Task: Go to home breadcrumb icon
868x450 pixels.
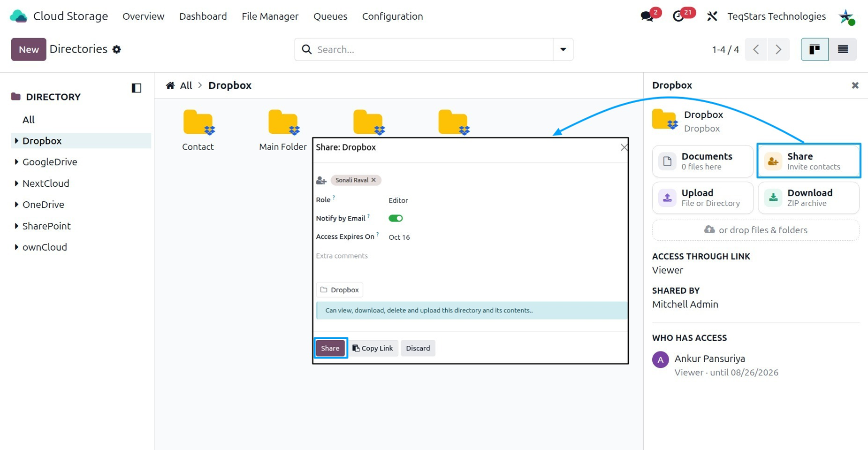Action: [170, 85]
